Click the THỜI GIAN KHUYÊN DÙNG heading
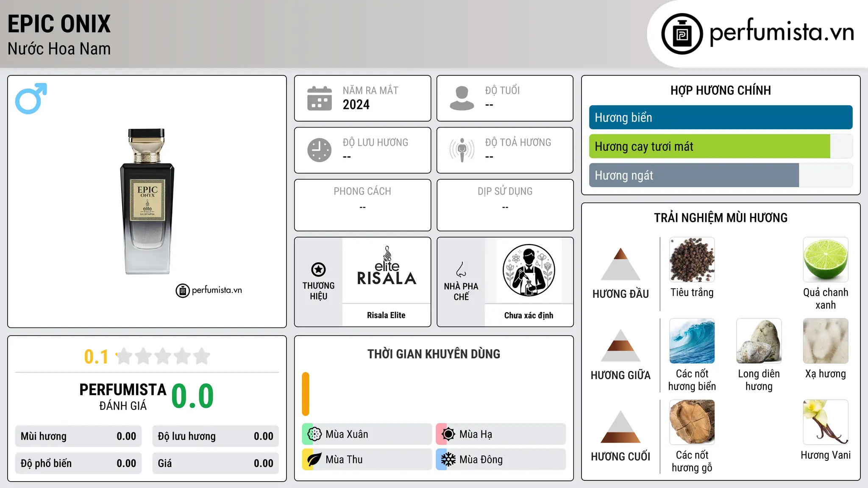The image size is (868, 488). pyautogui.click(x=434, y=354)
